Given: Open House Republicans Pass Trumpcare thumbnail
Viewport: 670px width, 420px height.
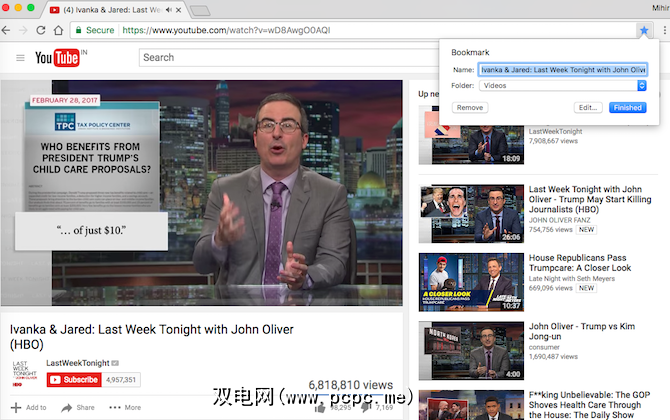Looking at the screenshot, I should point(471,282).
